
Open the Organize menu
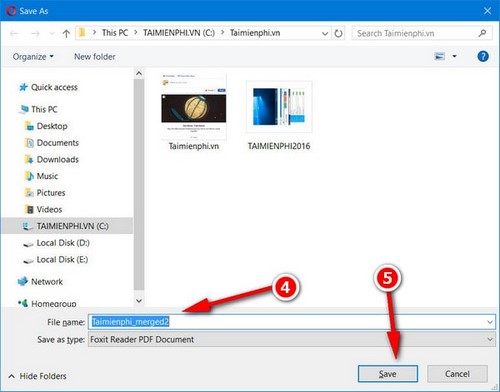tap(33, 57)
